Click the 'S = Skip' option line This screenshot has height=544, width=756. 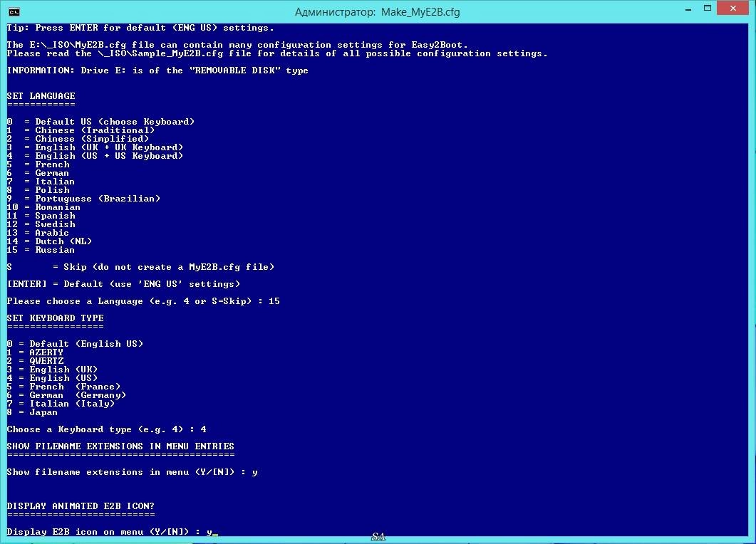point(140,267)
